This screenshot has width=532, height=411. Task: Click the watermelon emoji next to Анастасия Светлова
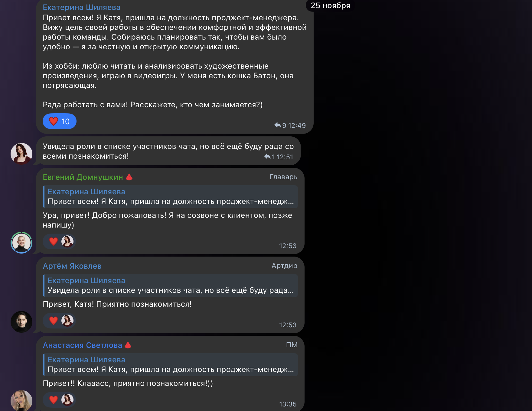[128, 345]
